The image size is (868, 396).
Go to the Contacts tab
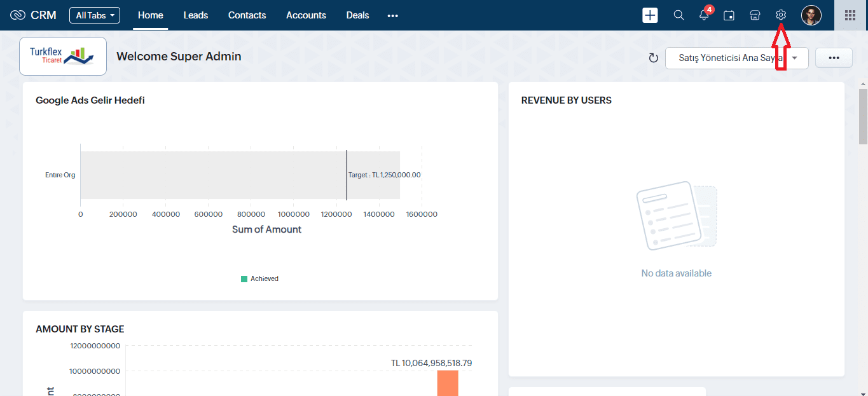[247, 15]
